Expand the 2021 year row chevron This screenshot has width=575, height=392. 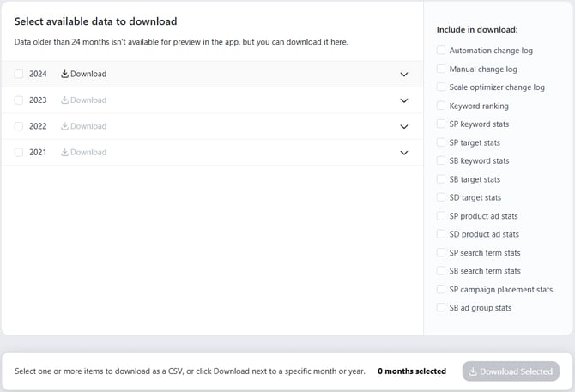pos(403,153)
